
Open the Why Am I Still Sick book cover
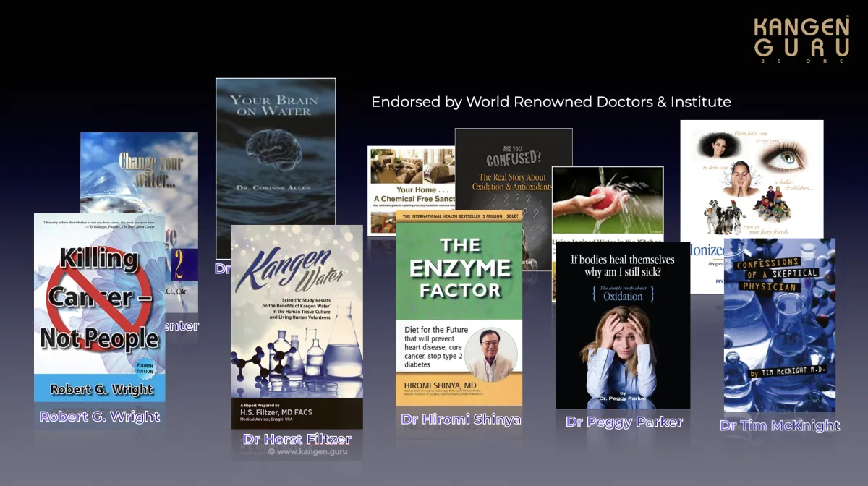tap(623, 325)
